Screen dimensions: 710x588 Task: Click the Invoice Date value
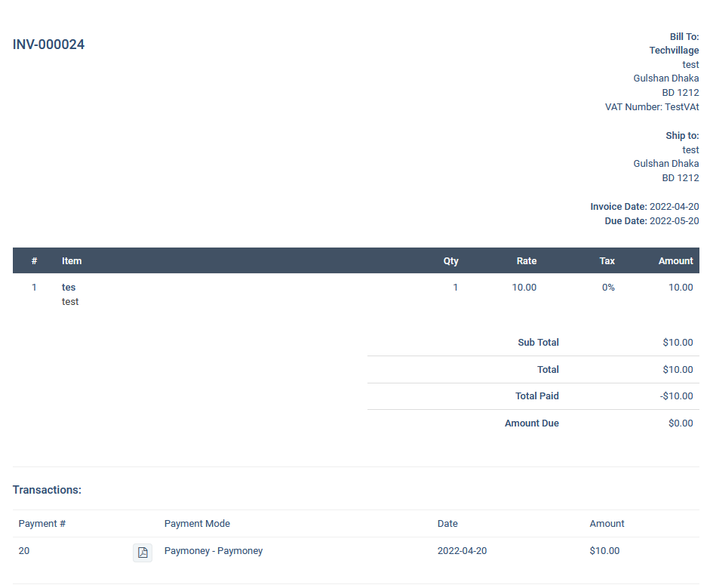674,207
